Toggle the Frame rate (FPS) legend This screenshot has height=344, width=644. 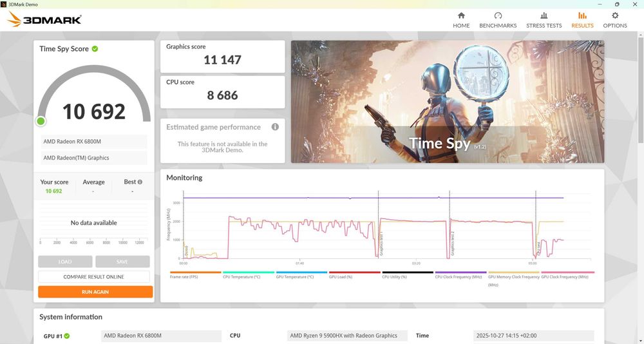point(196,274)
